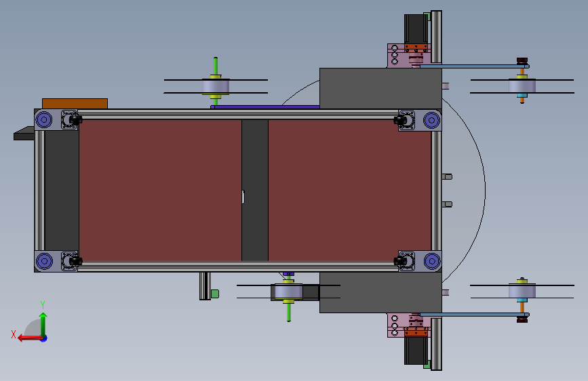The width and height of the screenshot is (588, 381).
Task: Select the black motor at the bottom right
Action: (x=416, y=350)
